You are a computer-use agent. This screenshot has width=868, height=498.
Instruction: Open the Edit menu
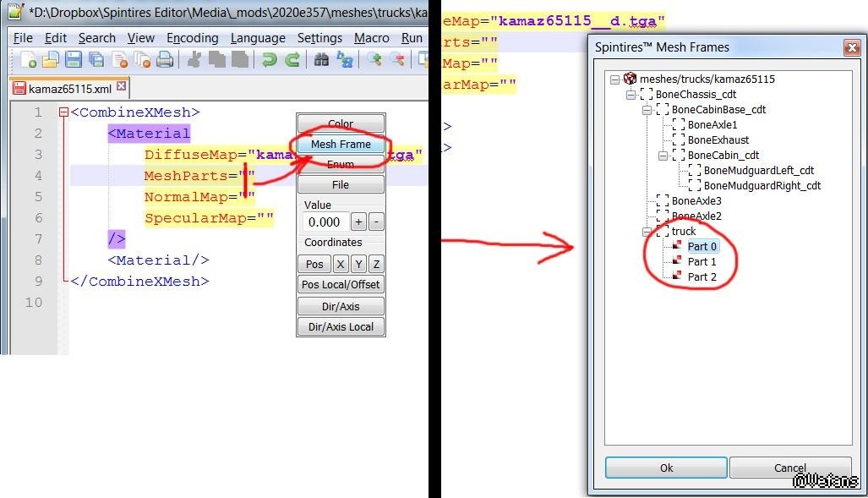click(55, 38)
